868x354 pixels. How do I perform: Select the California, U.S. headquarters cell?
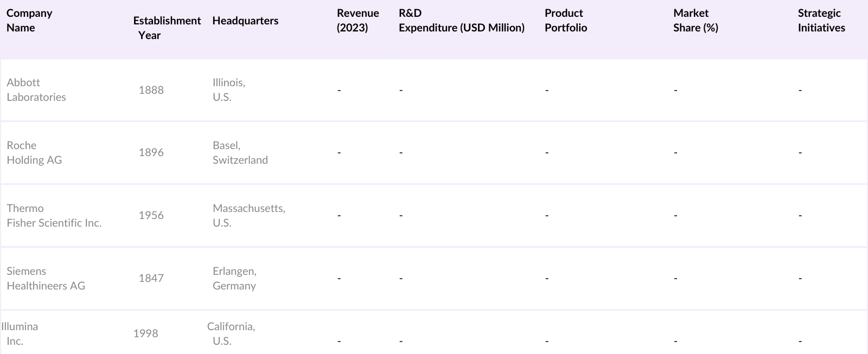tap(231, 333)
